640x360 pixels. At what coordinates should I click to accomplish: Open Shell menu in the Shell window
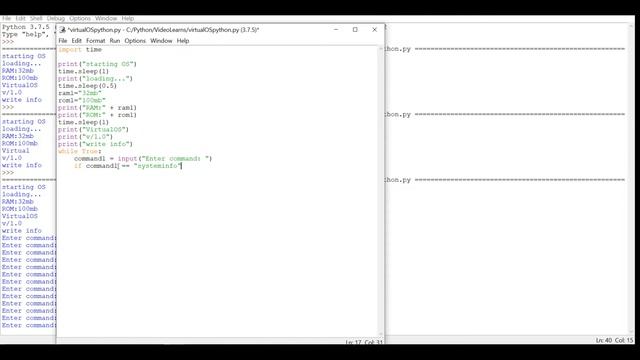click(36, 18)
